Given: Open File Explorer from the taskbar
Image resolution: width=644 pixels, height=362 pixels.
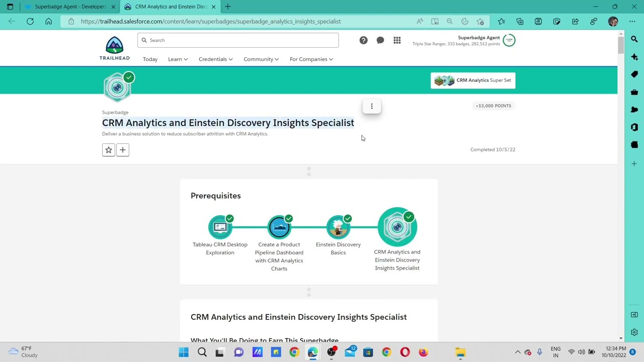Looking at the screenshot, I should (x=460, y=352).
